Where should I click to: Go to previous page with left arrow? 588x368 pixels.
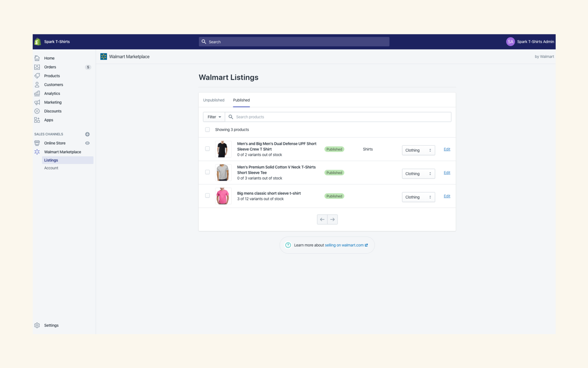click(322, 219)
